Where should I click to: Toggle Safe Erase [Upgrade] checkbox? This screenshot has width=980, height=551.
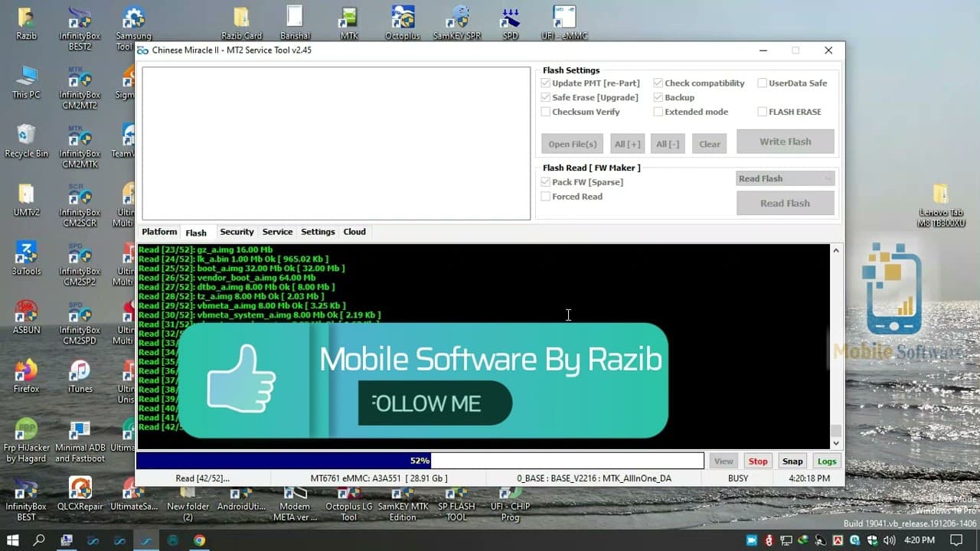589,98
